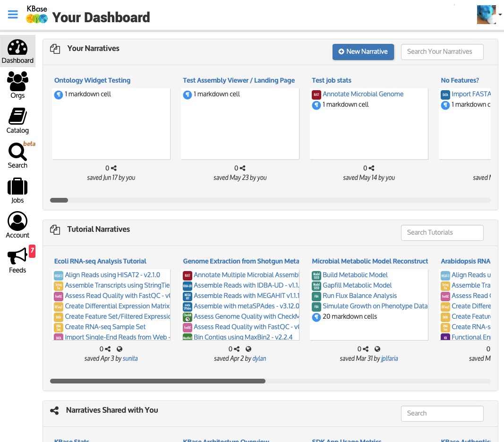The width and height of the screenshot is (504, 442).
Task: Toggle the hamburger menu open
Action: coord(12,14)
